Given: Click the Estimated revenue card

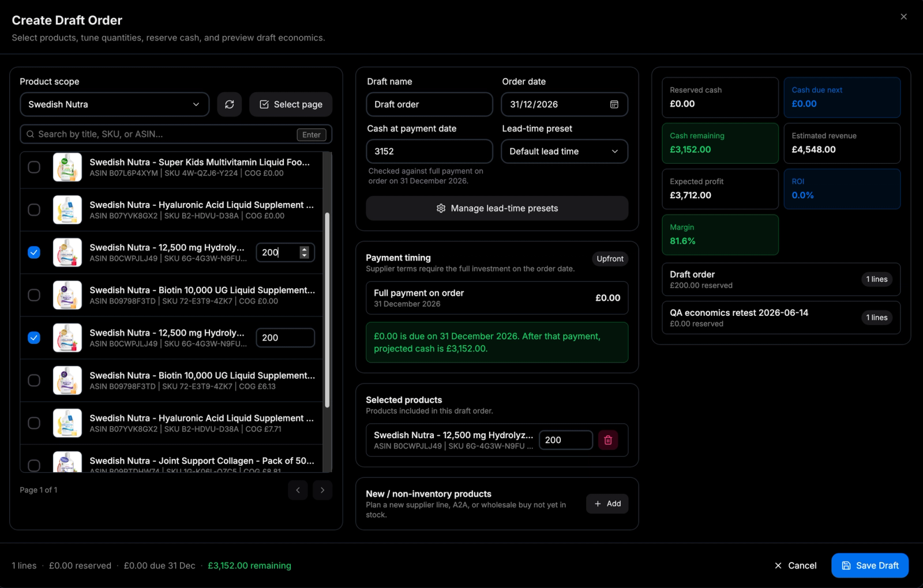Looking at the screenshot, I should tap(842, 143).
